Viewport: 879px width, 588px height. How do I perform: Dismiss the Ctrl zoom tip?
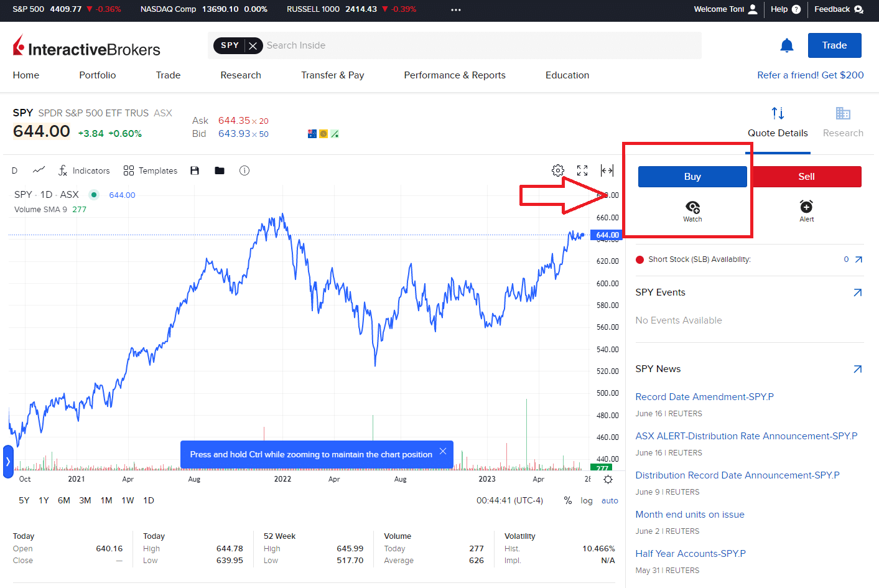443,451
